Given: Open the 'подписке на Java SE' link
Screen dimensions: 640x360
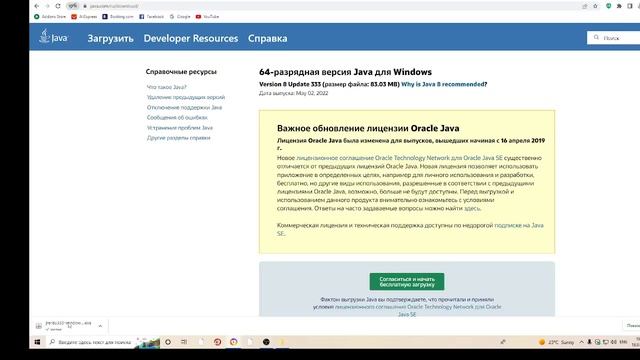Looking at the screenshot, I should pyautogui.click(x=410, y=229).
